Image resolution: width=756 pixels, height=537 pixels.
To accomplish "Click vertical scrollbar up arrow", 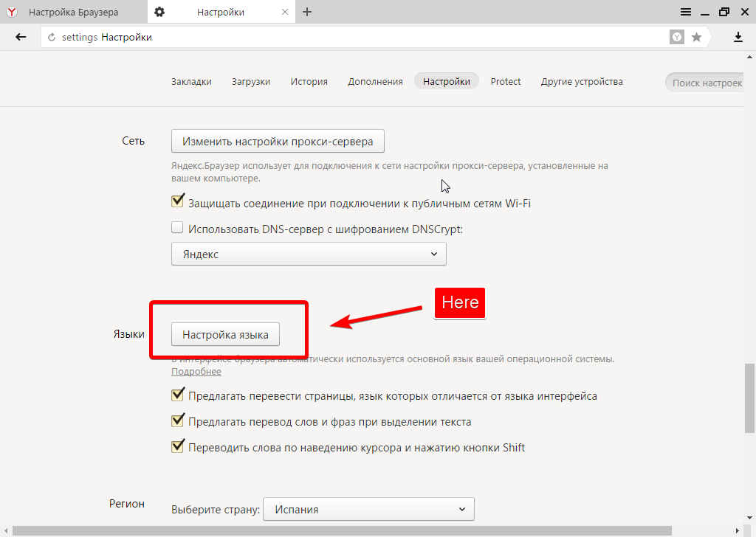I will pyautogui.click(x=749, y=57).
